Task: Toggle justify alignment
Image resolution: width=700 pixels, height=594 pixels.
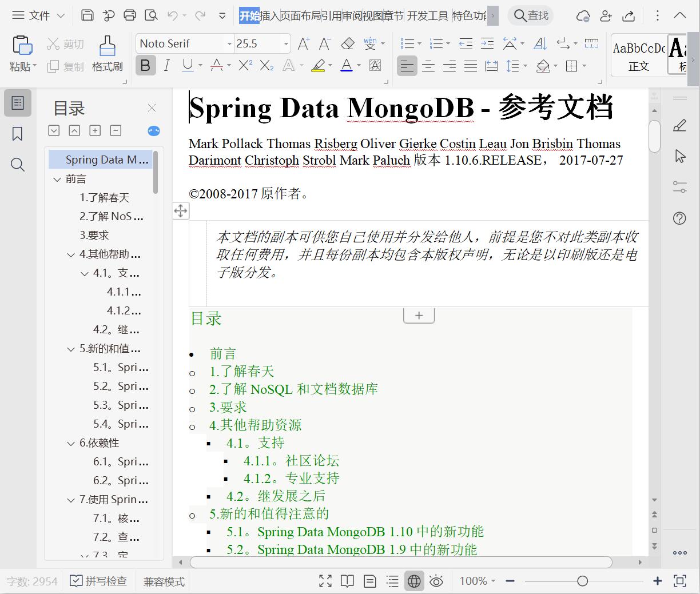Action: (471, 66)
